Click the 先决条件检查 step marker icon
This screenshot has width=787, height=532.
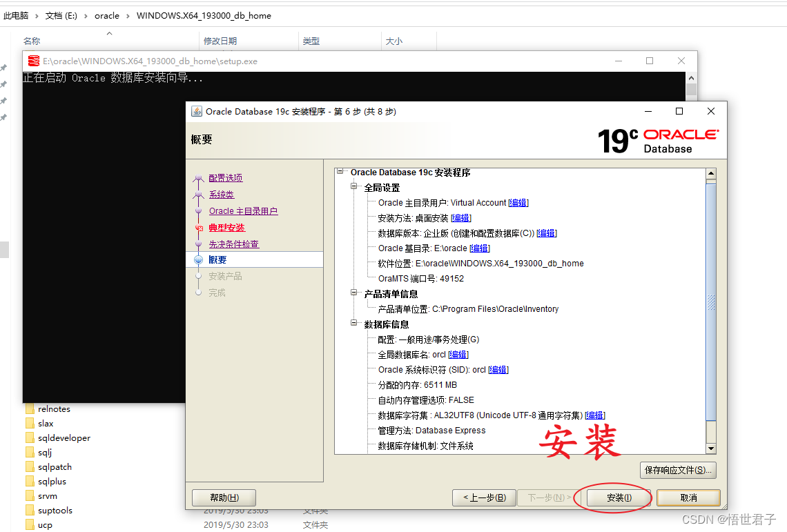pos(198,244)
